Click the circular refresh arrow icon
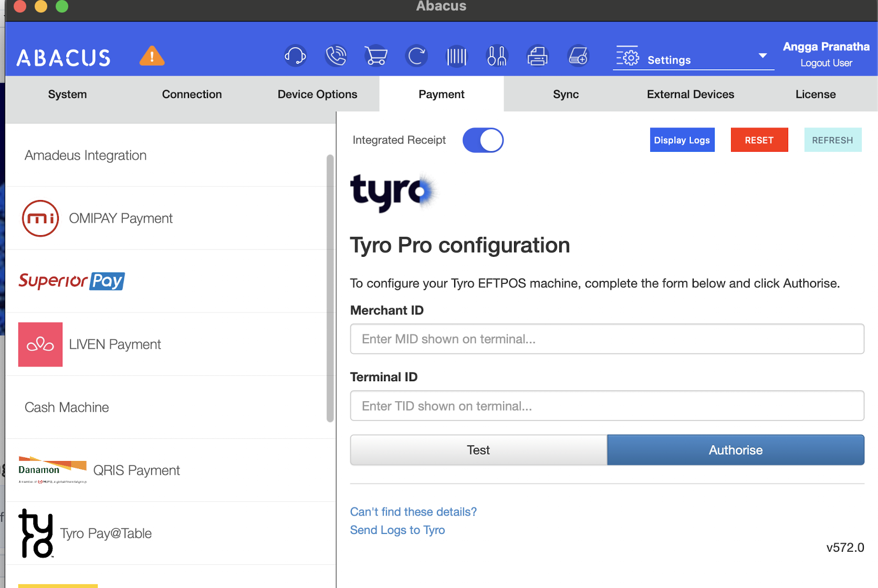The height and width of the screenshot is (588, 878). 416,56
